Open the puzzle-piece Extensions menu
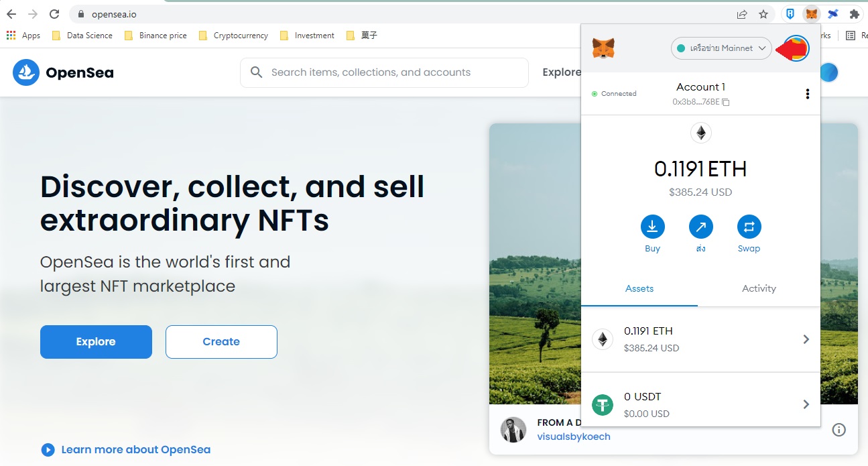 [x=855, y=14]
